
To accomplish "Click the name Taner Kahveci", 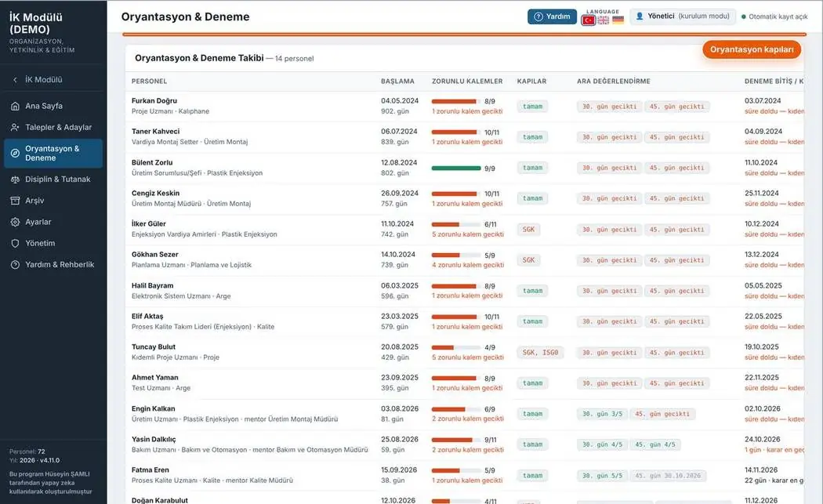I will (x=155, y=131).
